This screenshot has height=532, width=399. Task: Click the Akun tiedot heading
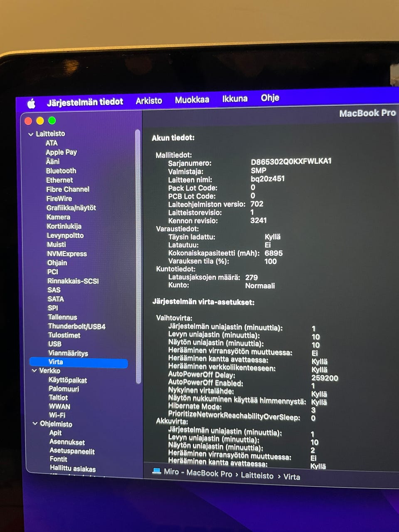[x=173, y=138]
